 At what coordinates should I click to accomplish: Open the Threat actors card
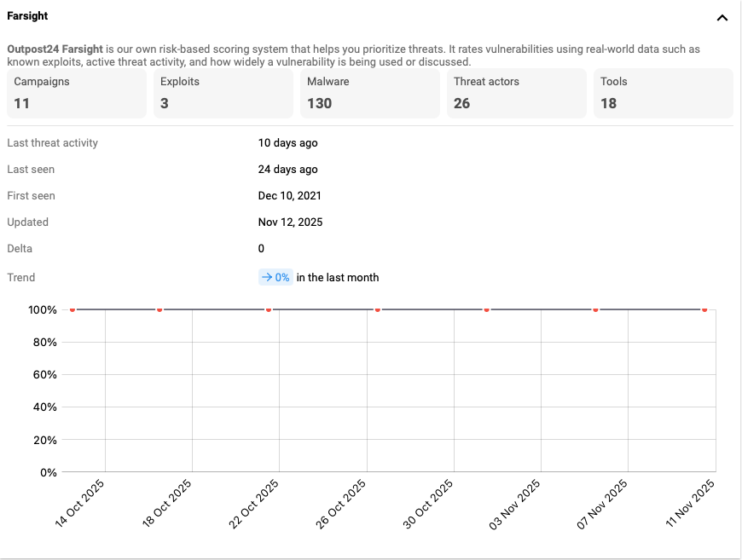tap(516, 93)
